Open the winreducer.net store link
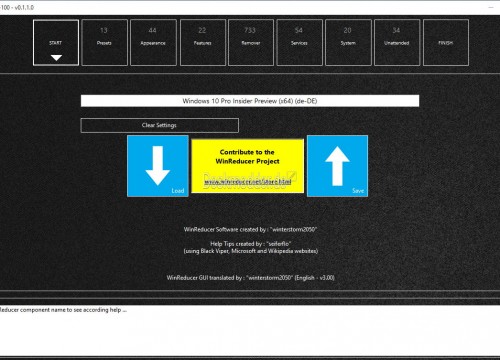 [x=248, y=182]
